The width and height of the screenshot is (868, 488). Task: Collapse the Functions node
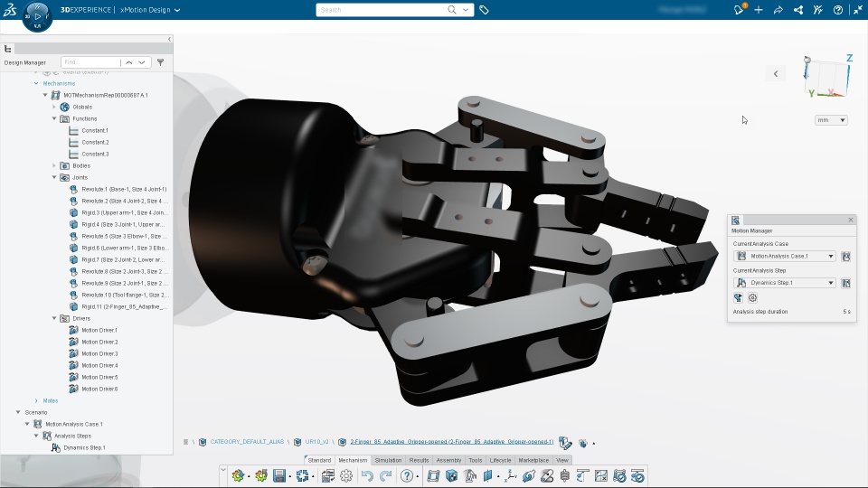click(x=54, y=118)
